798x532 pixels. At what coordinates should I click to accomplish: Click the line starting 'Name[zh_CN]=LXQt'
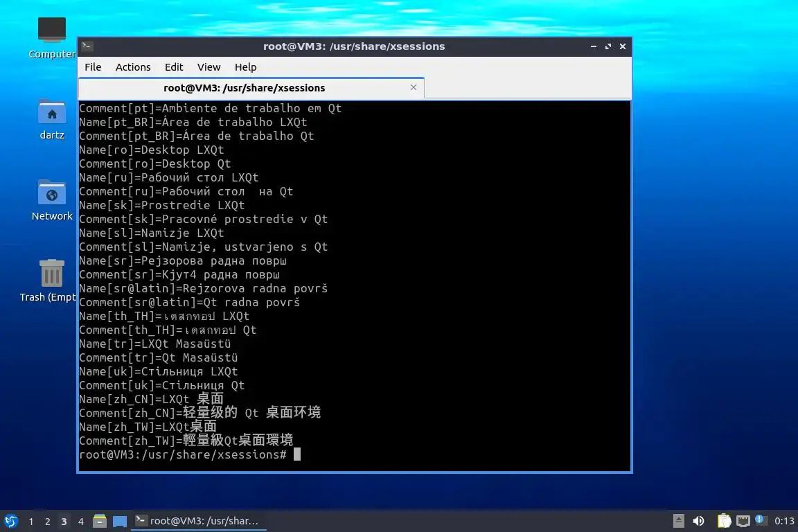pyautogui.click(x=151, y=399)
